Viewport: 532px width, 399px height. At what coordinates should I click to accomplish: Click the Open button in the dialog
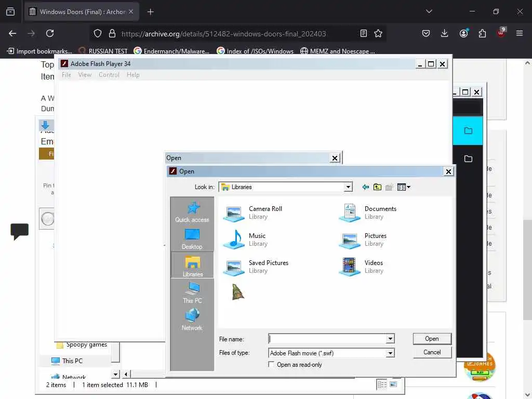(x=432, y=339)
